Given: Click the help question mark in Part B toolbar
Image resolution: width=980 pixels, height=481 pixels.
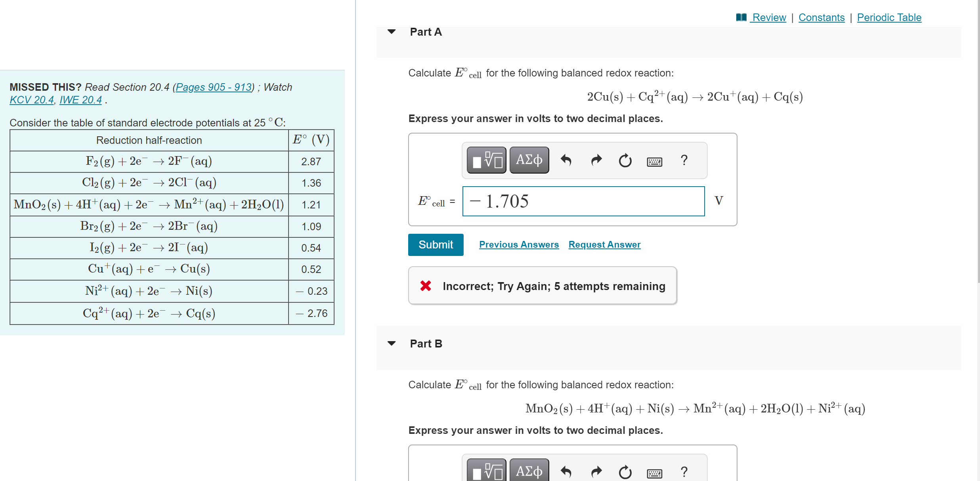Looking at the screenshot, I should coord(684,471).
